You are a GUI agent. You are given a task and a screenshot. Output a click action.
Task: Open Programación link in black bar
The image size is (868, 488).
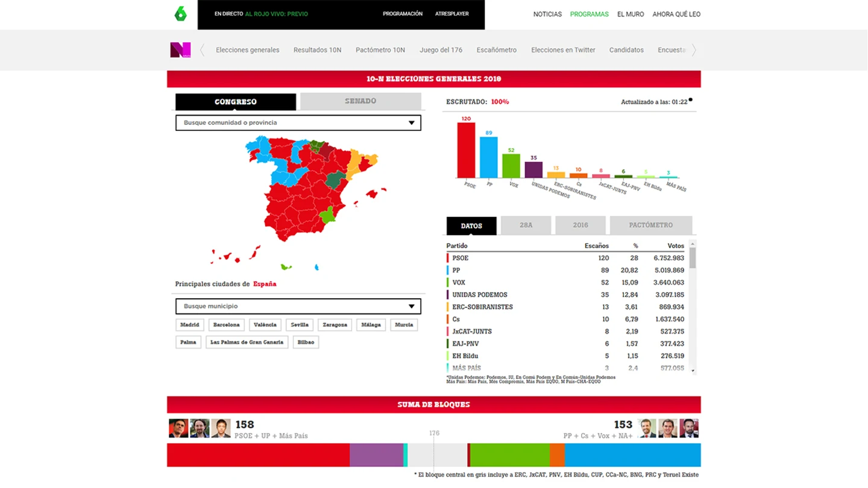pos(403,14)
